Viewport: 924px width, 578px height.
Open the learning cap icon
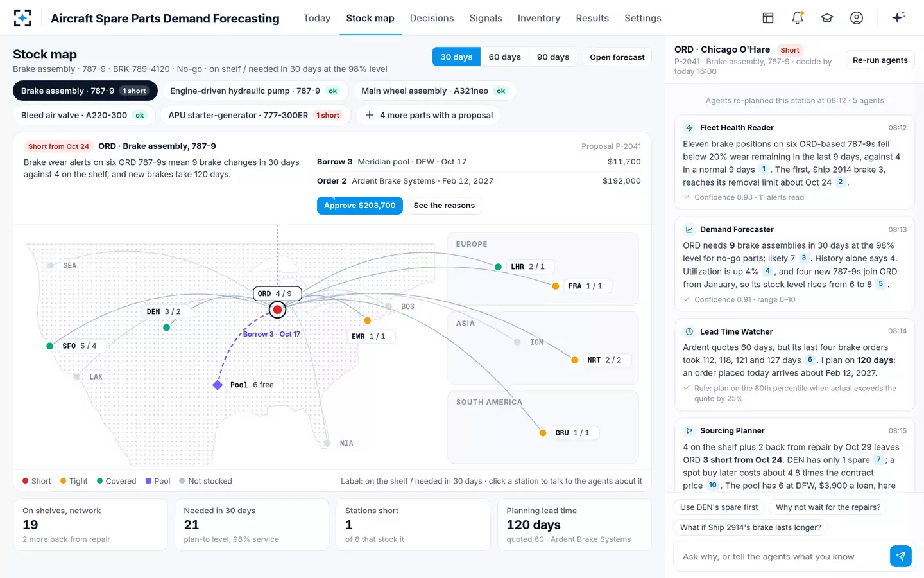[x=827, y=18]
